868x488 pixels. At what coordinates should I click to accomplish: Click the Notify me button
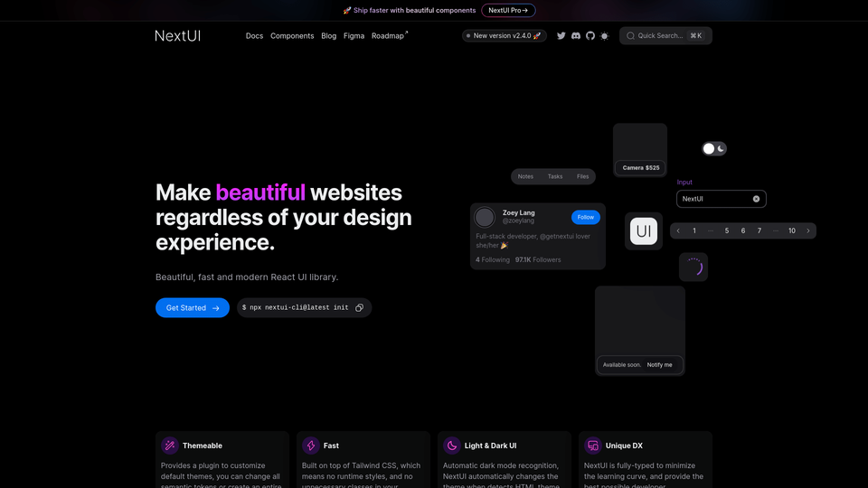659,364
